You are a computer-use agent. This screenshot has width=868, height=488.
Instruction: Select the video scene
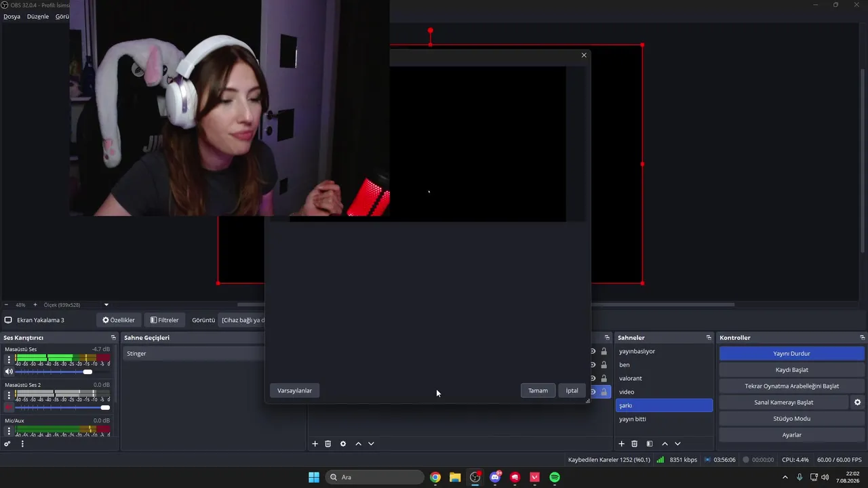(664, 392)
